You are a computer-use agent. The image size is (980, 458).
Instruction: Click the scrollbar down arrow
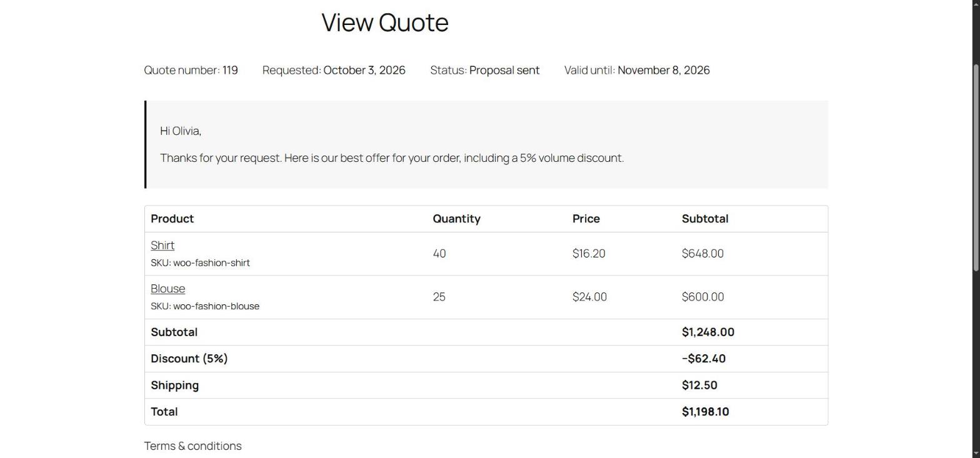pos(976,454)
